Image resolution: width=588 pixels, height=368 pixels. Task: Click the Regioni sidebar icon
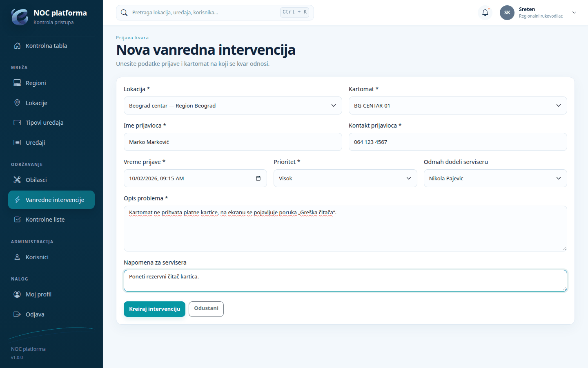point(17,83)
